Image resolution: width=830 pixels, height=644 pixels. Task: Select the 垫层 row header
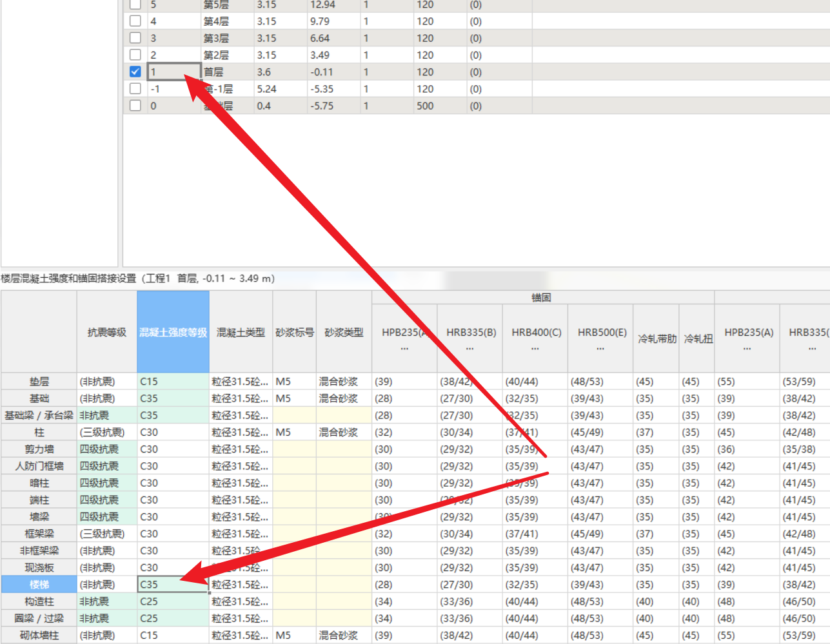[39, 382]
